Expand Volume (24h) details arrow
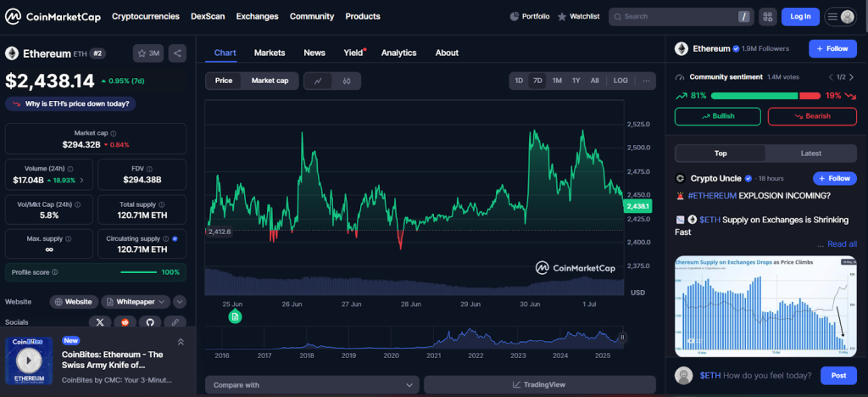Image resolution: width=868 pixels, height=397 pixels. click(x=82, y=180)
